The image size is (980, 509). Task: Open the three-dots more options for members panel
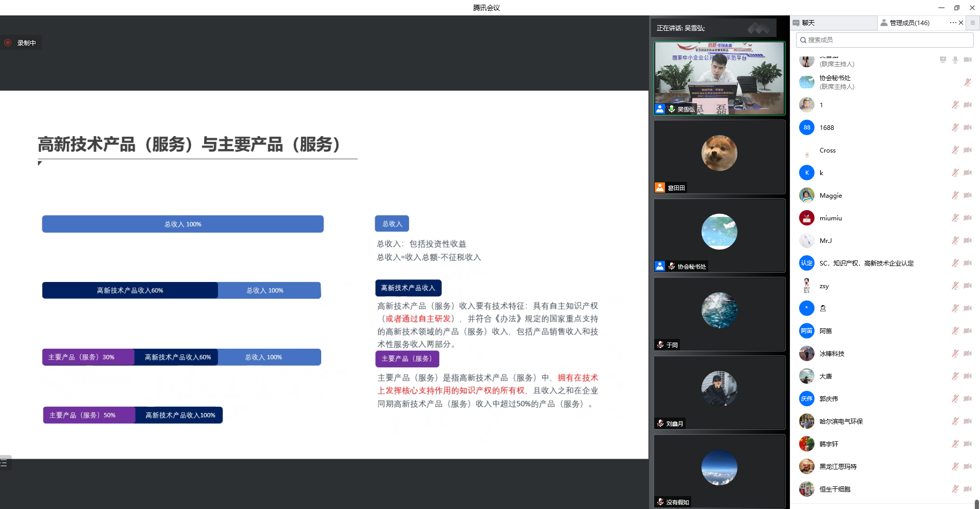[x=953, y=23]
